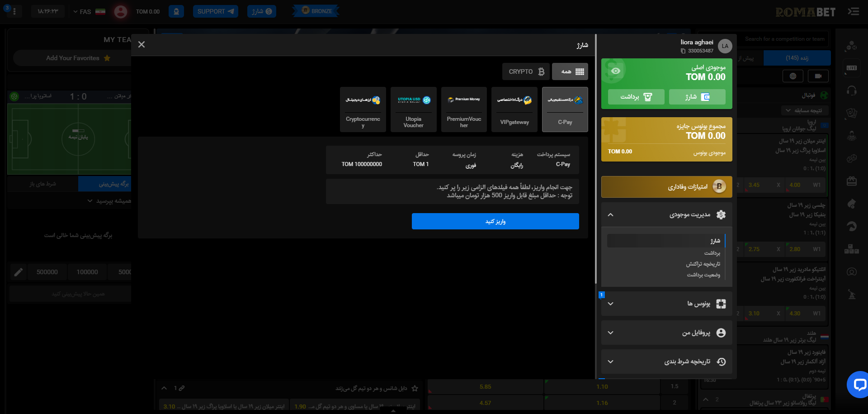Choose the VIPgateway payment option
Image resolution: width=868 pixels, height=414 pixels.
(514, 109)
